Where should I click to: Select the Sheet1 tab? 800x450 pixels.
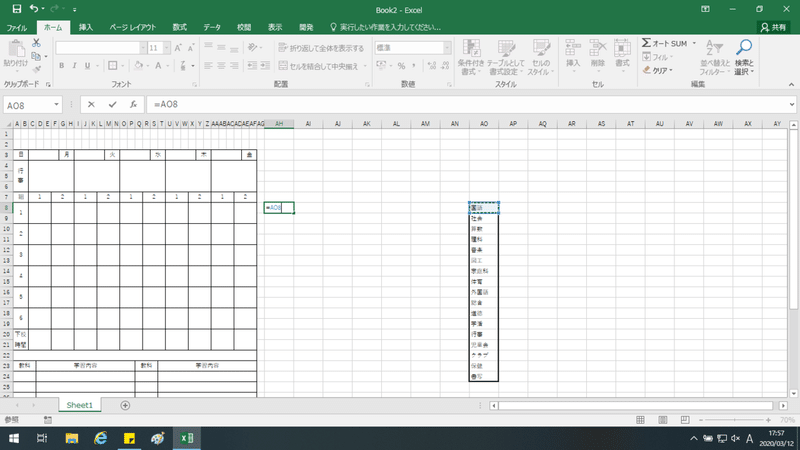[80, 405]
